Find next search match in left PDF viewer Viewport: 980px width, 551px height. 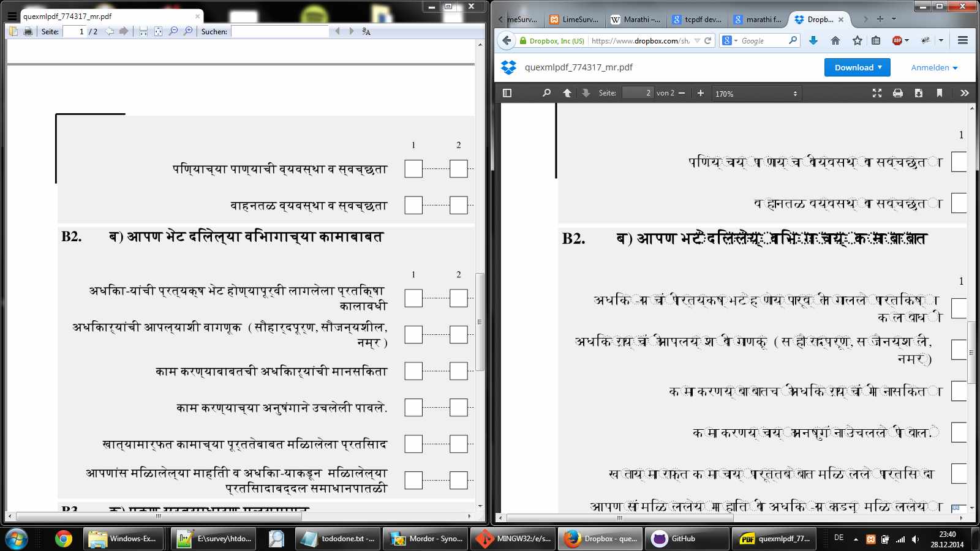tap(352, 31)
